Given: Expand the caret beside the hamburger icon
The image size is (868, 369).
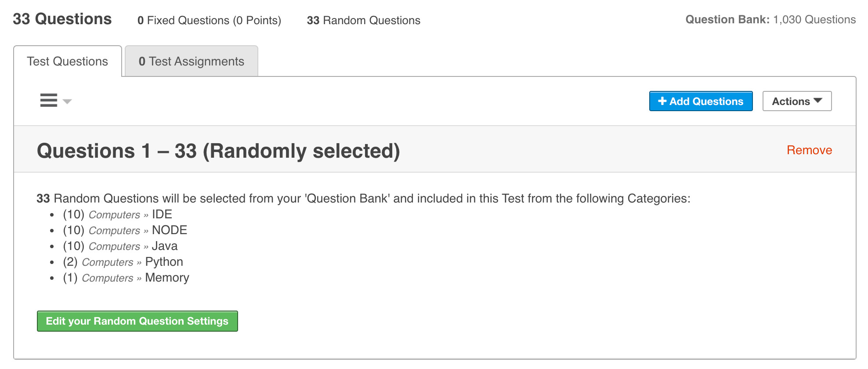Looking at the screenshot, I should click(x=67, y=101).
